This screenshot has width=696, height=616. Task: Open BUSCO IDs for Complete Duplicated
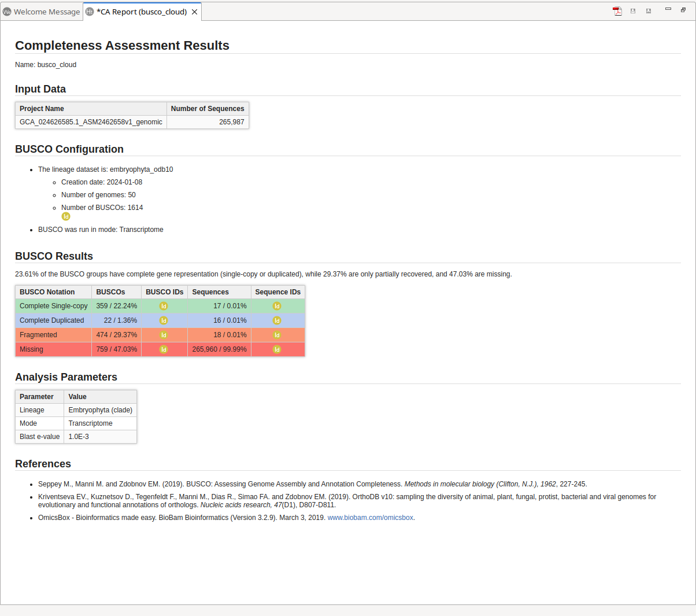164,320
